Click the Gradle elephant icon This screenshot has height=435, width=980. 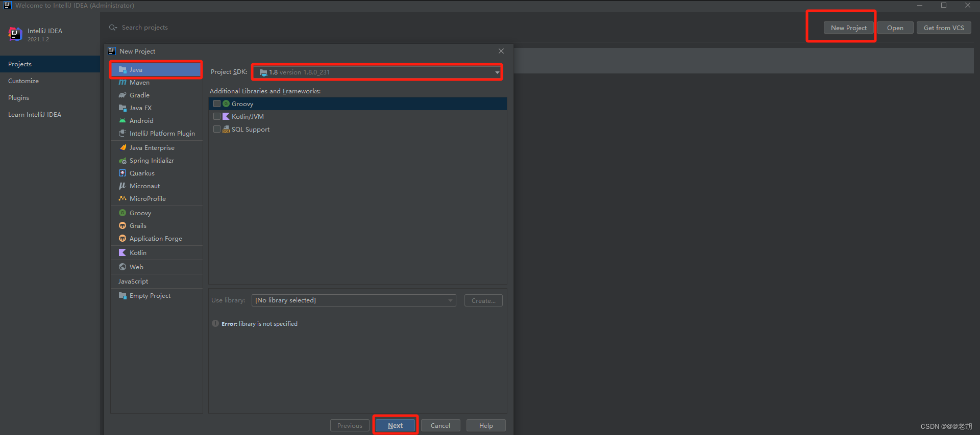[x=122, y=95]
